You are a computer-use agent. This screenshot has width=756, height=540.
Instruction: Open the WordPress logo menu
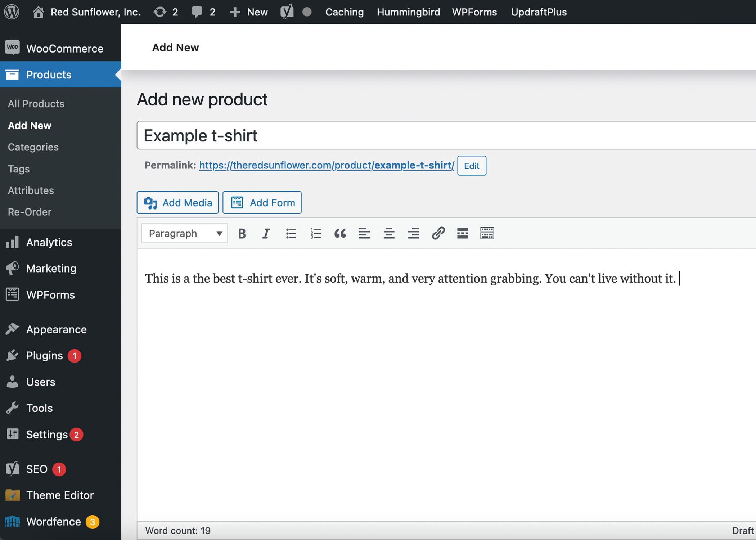(x=12, y=12)
